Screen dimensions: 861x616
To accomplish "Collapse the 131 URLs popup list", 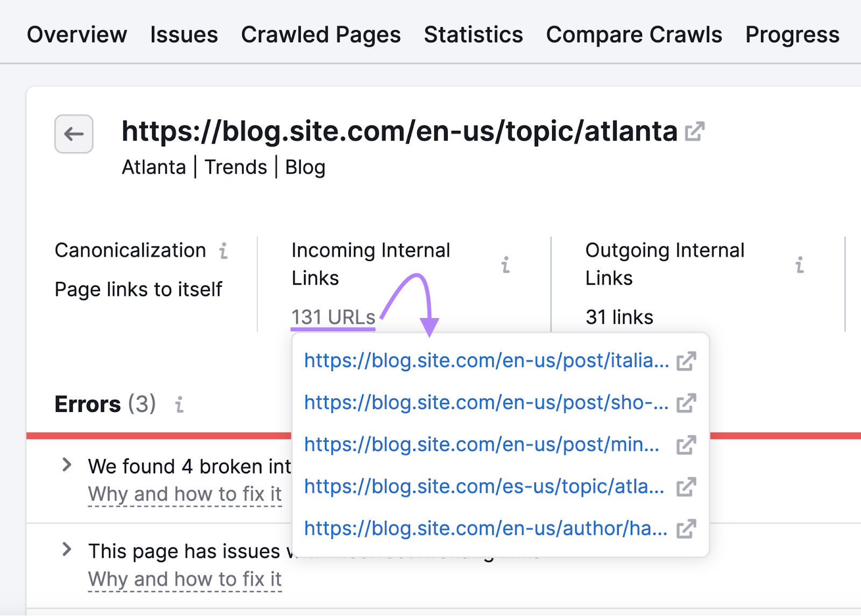I will tap(333, 317).
